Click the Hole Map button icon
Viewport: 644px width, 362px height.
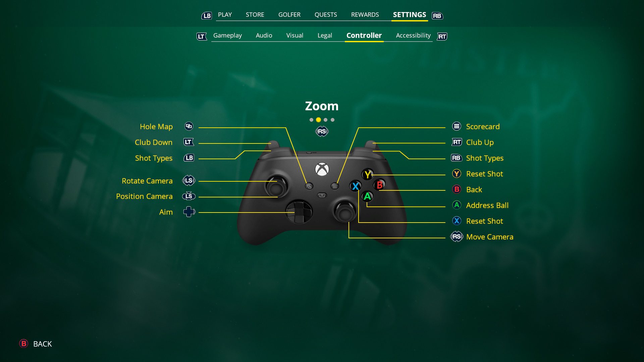(189, 126)
